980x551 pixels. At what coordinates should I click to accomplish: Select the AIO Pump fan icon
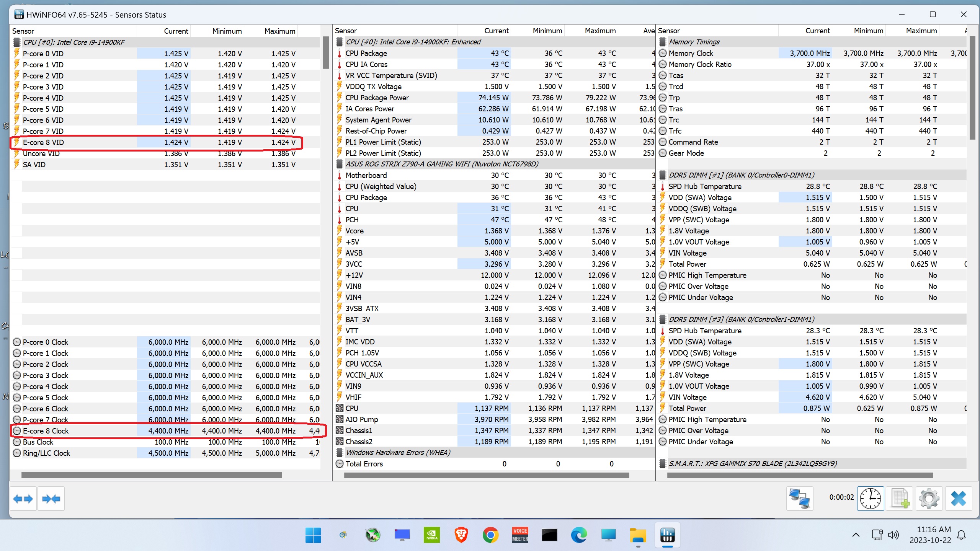pos(340,419)
